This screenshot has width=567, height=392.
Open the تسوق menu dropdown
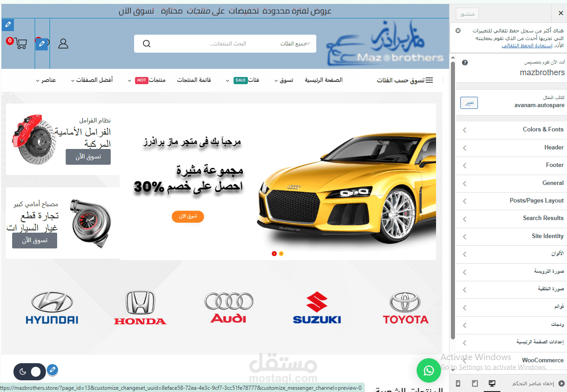coord(283,80)
